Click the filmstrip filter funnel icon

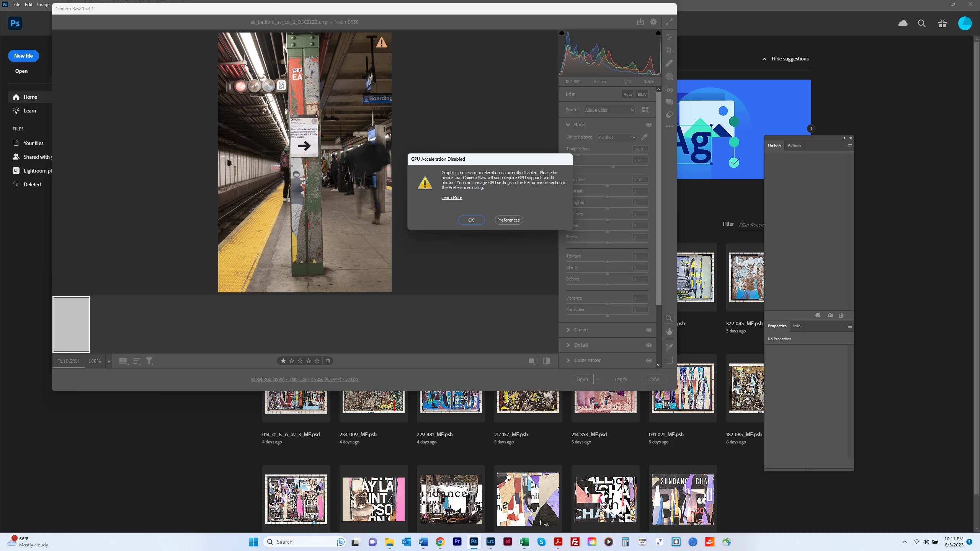149,361
